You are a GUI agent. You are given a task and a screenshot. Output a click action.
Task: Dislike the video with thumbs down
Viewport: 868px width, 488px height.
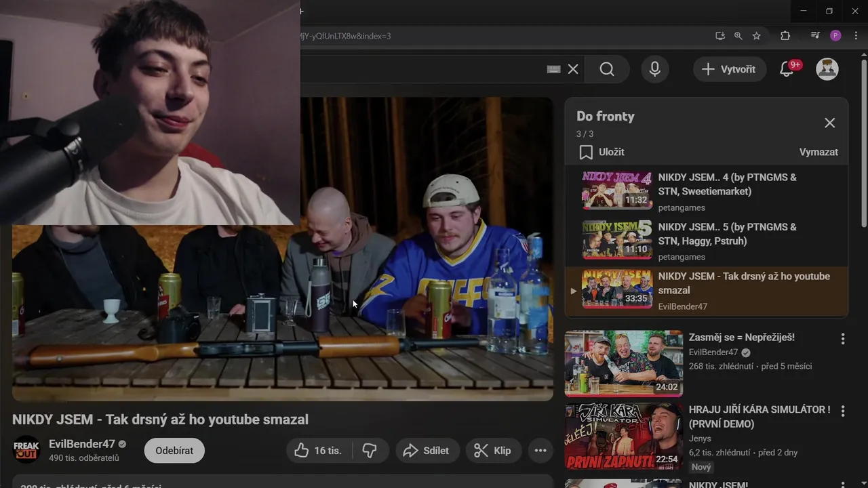(x=370, y=451)
